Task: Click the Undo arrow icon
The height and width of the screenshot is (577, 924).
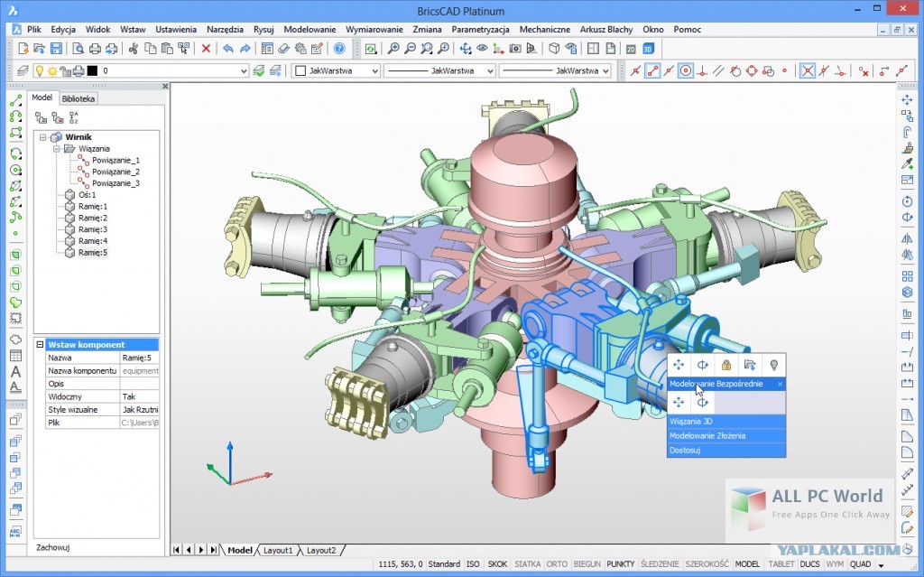Action: click(x=228, y=49)
